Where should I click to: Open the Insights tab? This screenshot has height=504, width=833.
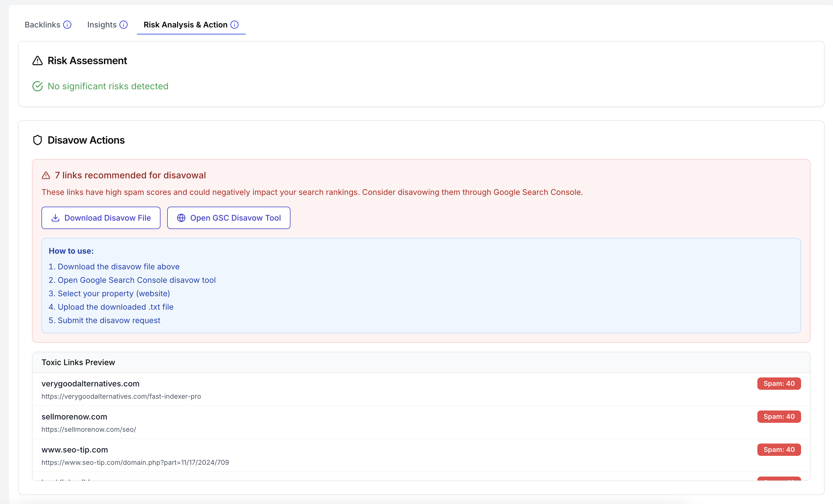pyautogui.click(x=101, y=24)
